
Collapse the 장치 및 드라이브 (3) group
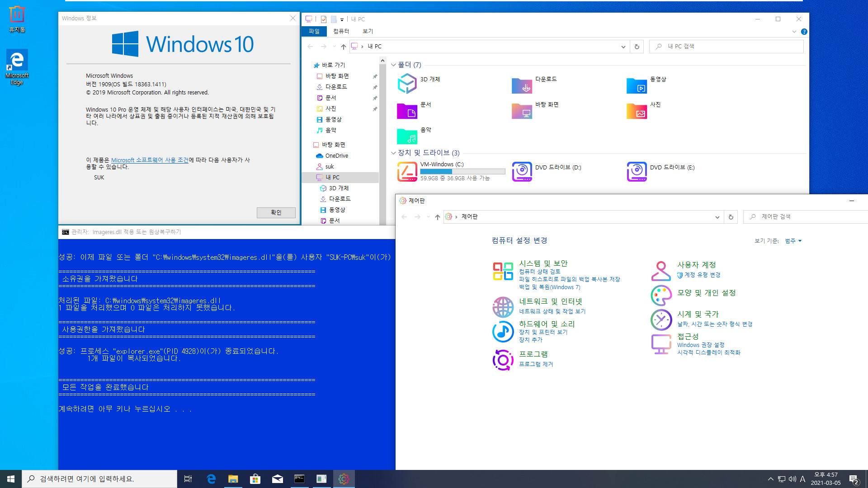[393, 153]
